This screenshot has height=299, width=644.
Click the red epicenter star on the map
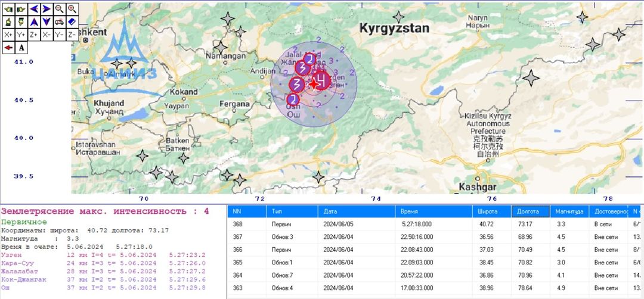coord(314,84)
